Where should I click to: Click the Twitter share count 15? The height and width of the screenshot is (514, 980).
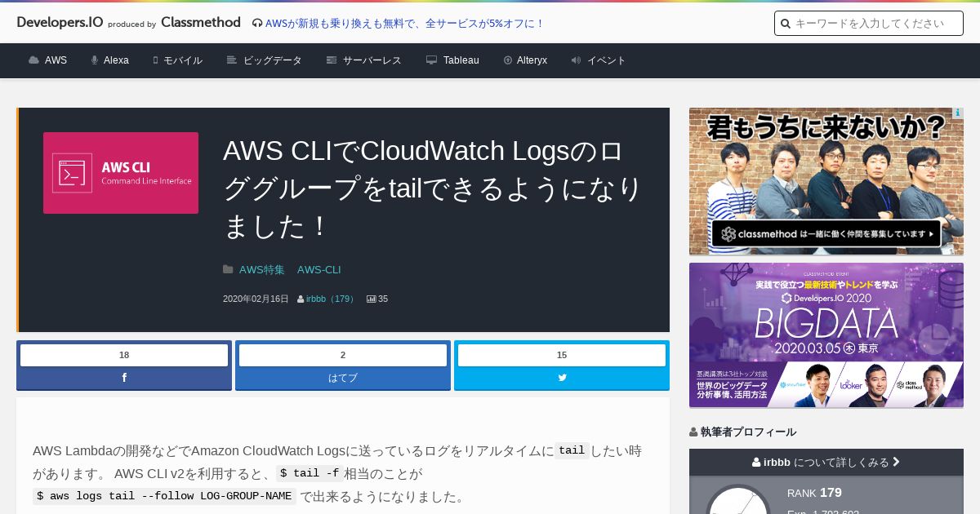(x=562, y=355)
